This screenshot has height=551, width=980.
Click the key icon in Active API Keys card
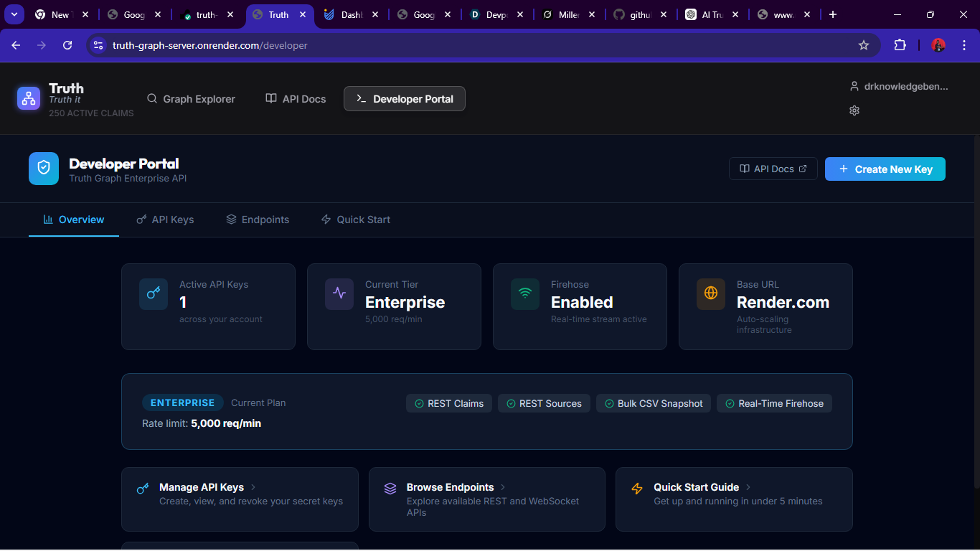pos(154,293)
